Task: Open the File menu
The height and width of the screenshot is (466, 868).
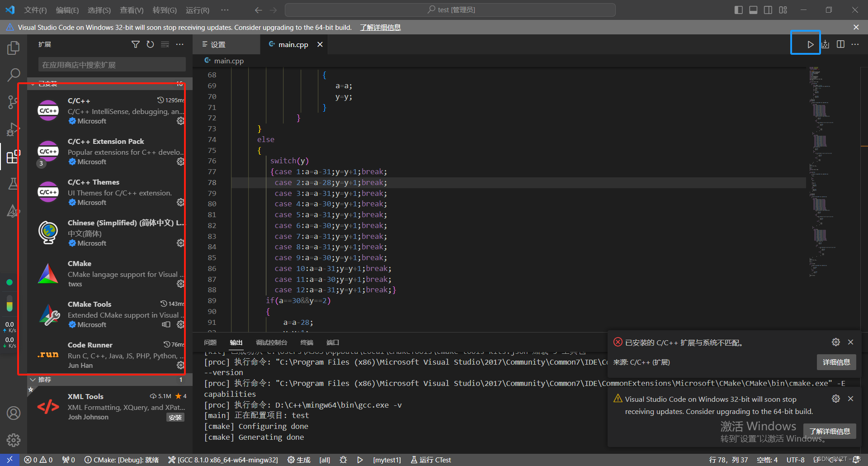Action: point(35,10)
